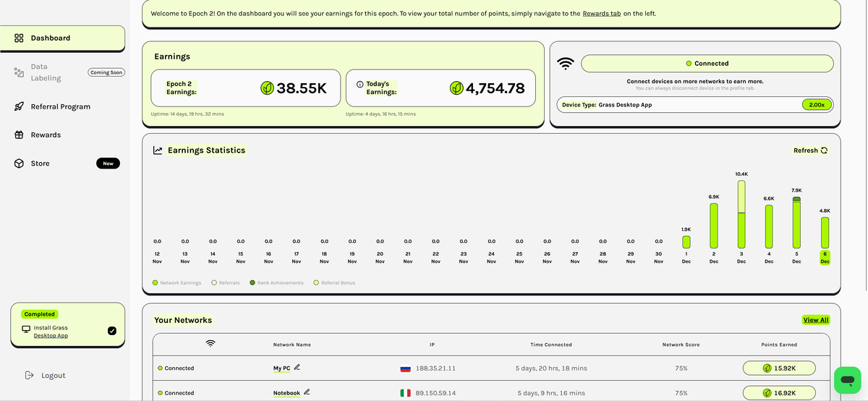Click the Italian flag icon
Screen dimensions: 868x401
pos(406,393)
